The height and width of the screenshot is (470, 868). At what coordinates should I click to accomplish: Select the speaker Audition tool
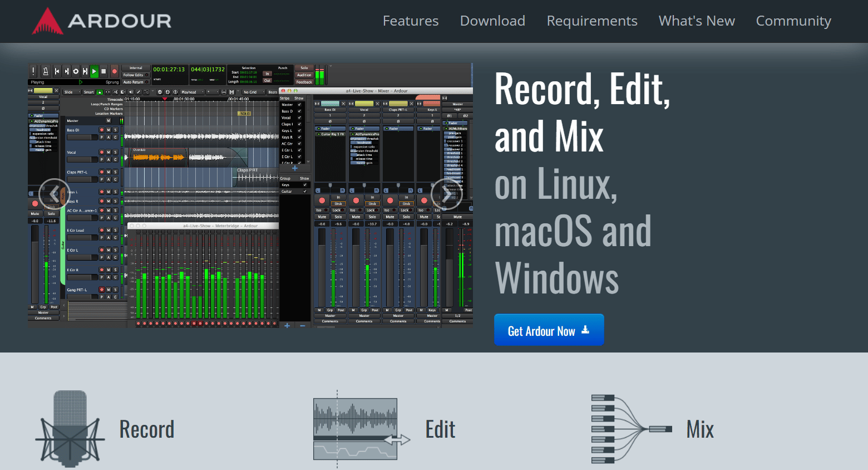click(x=131, y=92)
